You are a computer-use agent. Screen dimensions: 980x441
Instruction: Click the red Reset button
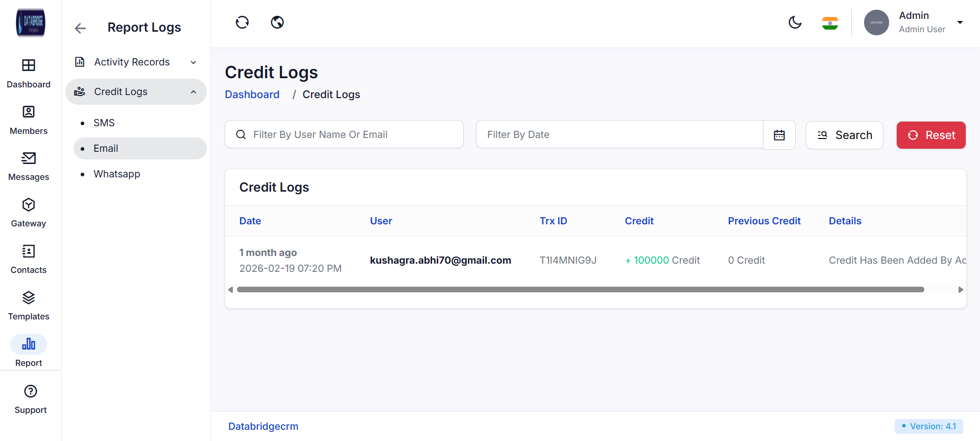pyautogui.click(x=931, y=135)
